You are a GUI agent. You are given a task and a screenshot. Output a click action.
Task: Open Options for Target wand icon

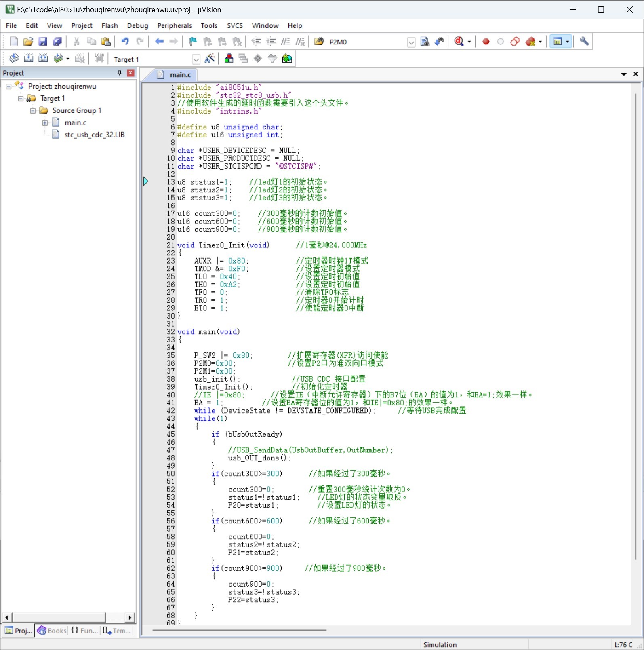(210, 58)
